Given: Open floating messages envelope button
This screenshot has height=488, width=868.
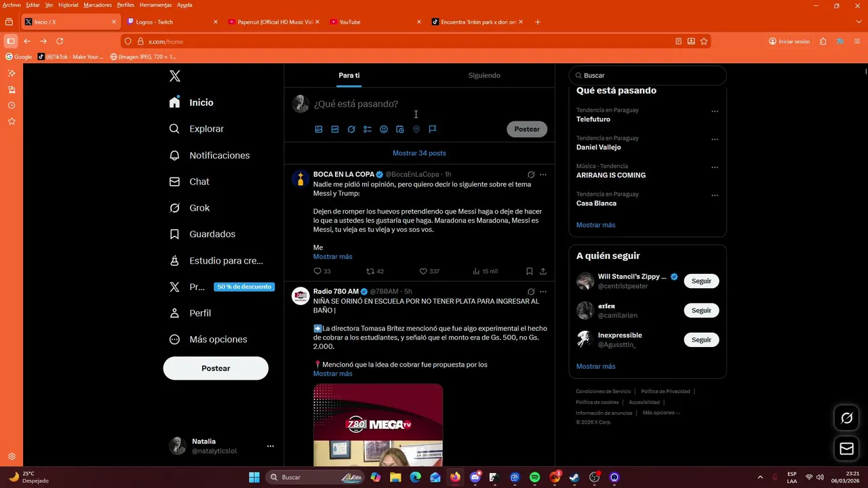Looking at the screenshot, I should coord(846,448).
